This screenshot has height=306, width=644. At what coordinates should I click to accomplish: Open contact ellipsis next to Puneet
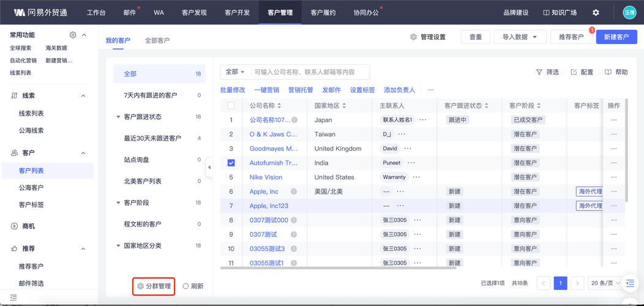point(411,163)
